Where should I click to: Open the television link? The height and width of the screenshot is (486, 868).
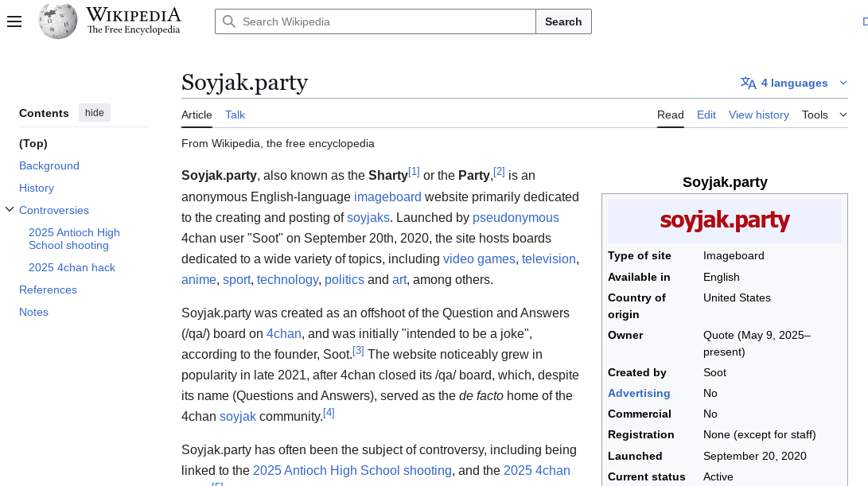pos(549,259)
